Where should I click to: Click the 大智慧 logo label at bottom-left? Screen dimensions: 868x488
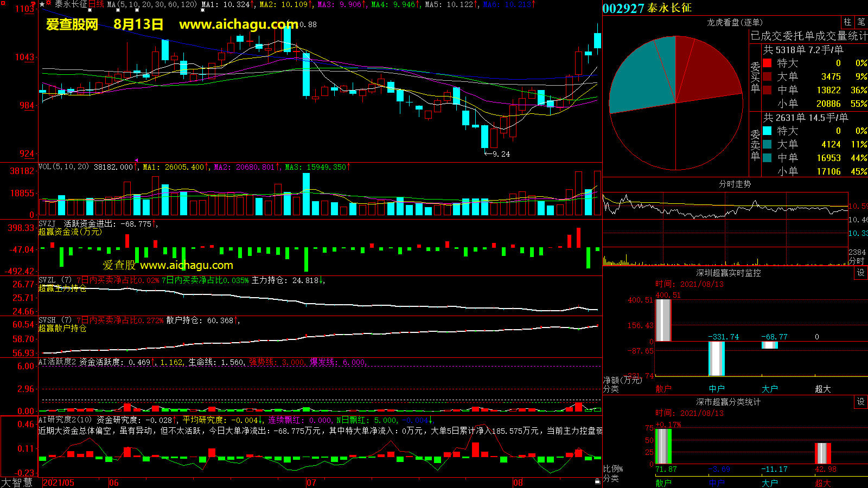pos(17,482)
